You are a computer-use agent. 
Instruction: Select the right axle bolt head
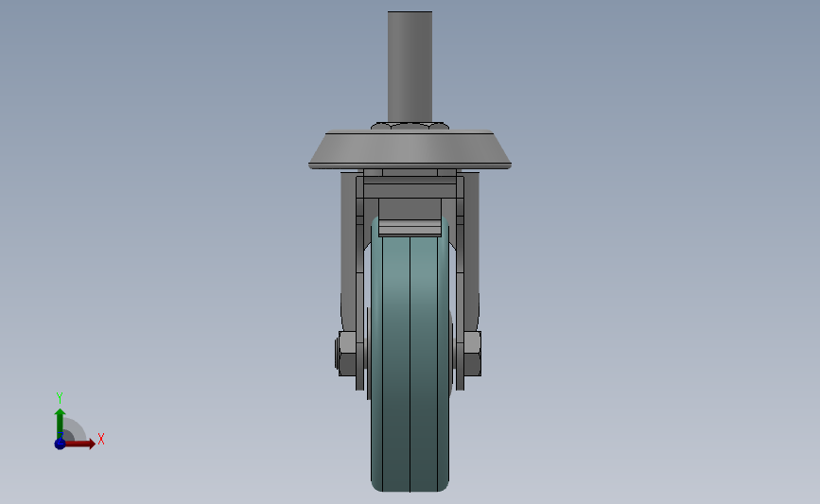pos(472,354)
